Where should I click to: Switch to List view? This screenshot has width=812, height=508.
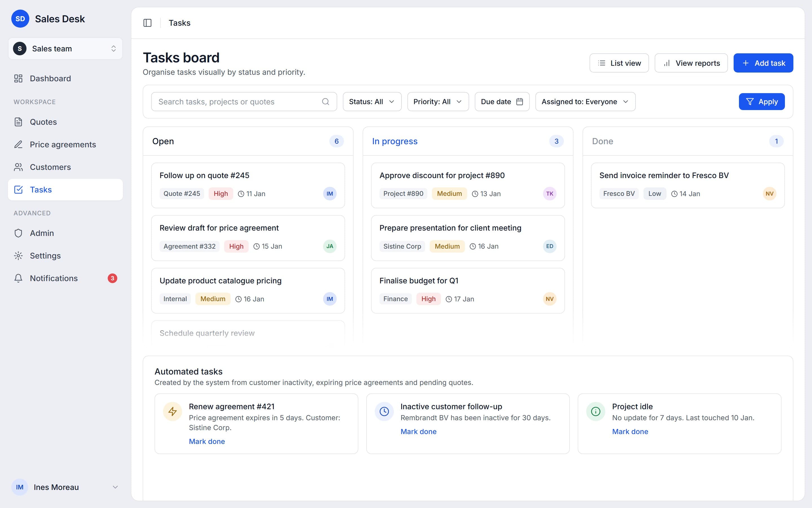click(619, 63)
